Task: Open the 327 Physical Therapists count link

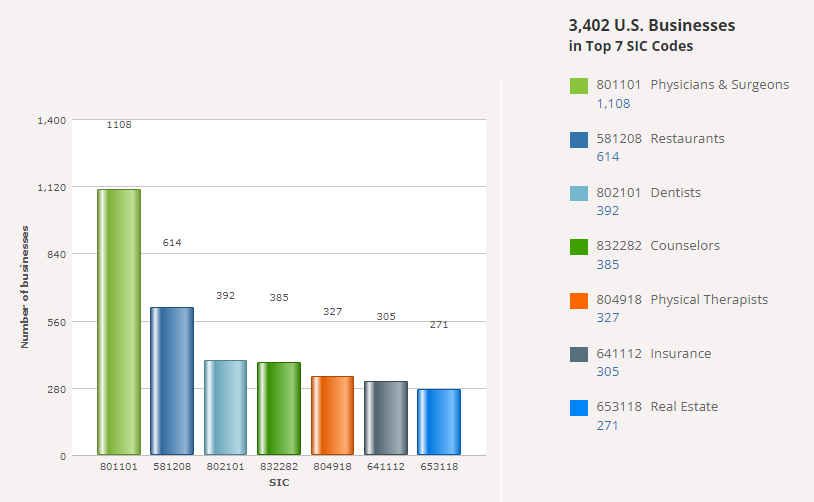Action: (608, 318)
